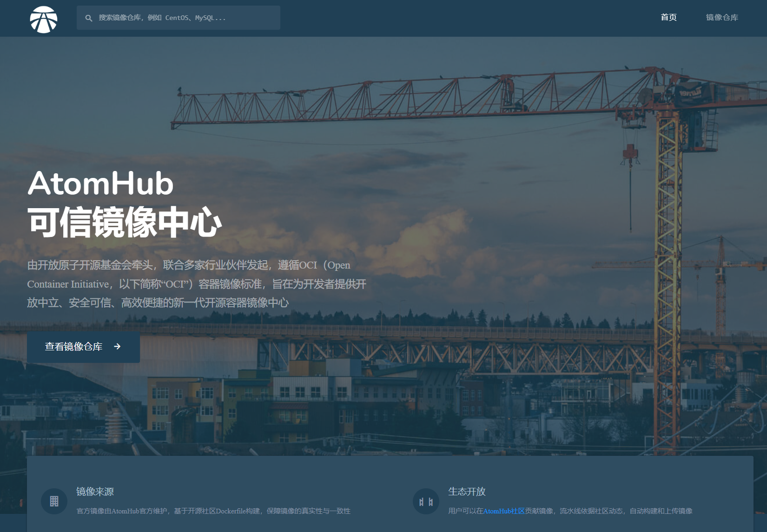This screenshot has height=532, width=767.
Task: Click the 可信镜像中心 heading
Action: [x=125, y=222]
